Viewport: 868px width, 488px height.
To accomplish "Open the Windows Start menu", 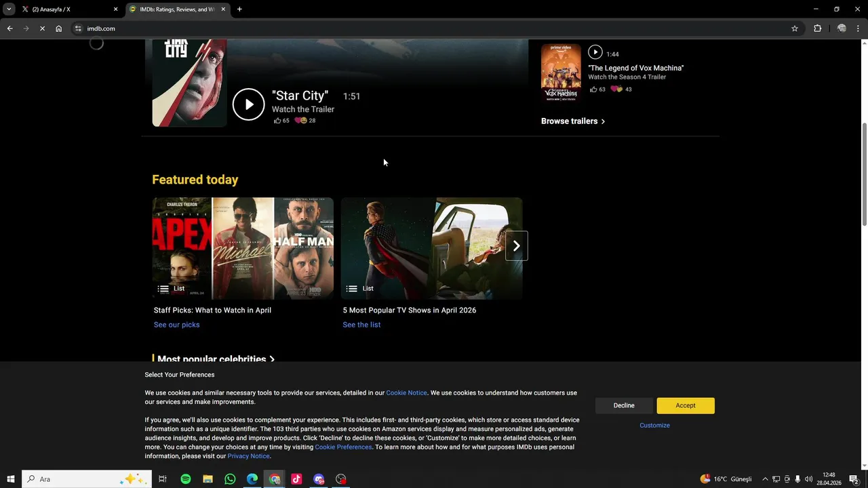I will [x=10, y=479].
